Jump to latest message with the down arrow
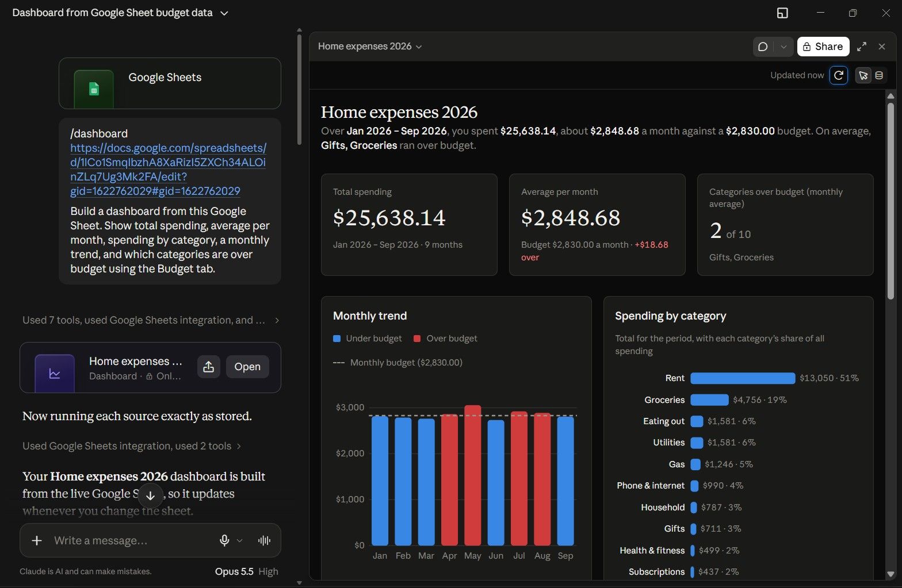This screenshot has width=902, height=588. 150,496
